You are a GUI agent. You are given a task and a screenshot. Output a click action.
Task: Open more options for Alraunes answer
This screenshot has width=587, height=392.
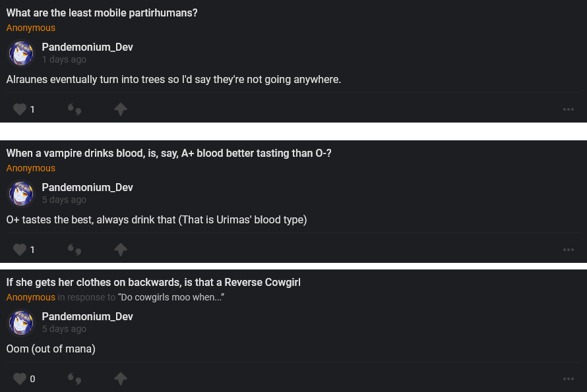[569, 109]
